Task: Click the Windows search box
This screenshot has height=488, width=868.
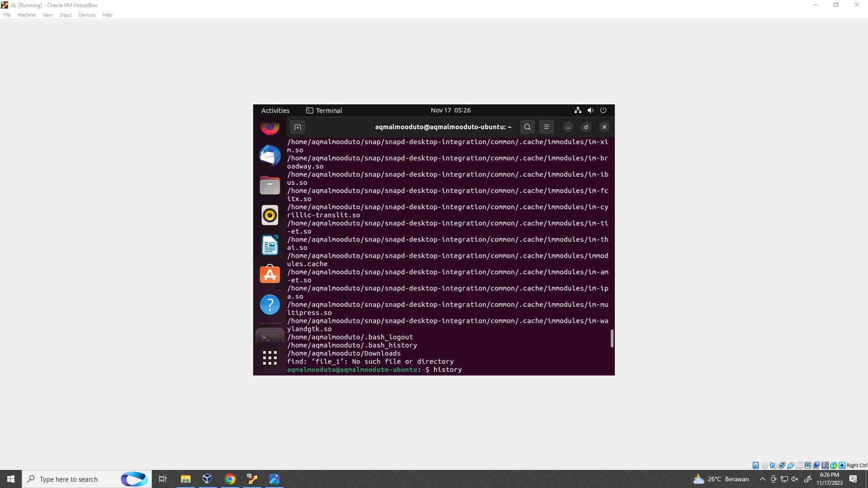Action: pyautogui.click(x=87, y=479)
